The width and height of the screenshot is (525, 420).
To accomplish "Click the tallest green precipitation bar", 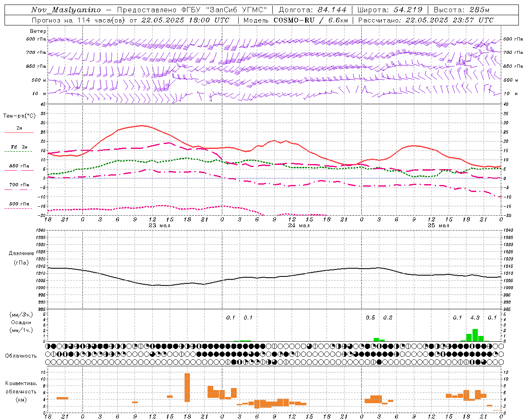I will click(475, 335).
